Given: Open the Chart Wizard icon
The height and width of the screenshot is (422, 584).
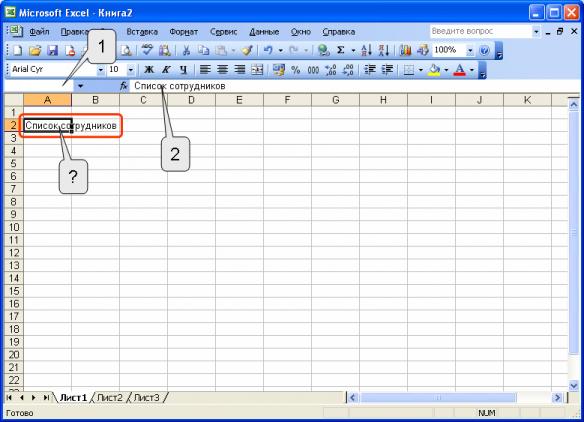Looking at the screenshot, I should (405, 50).
